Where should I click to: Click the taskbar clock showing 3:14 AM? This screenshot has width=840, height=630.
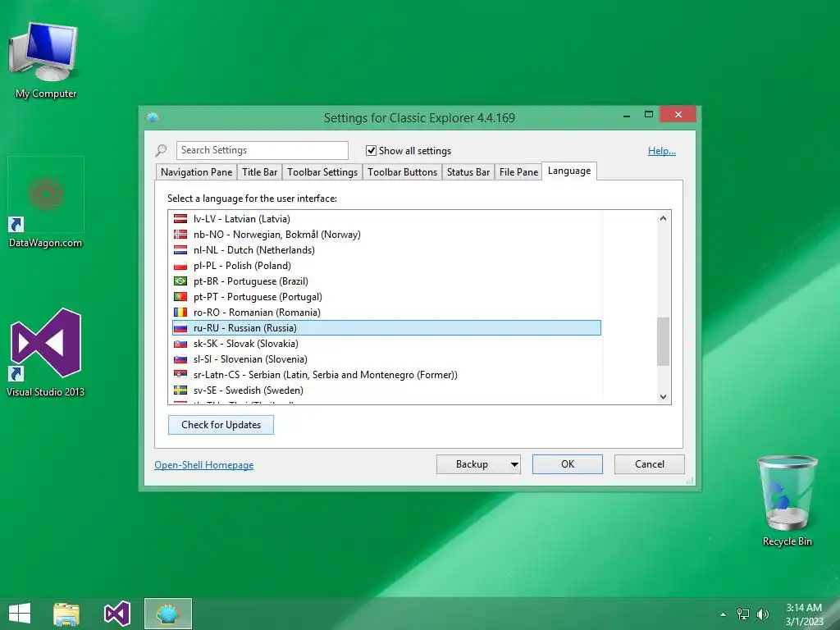[804, 614]
